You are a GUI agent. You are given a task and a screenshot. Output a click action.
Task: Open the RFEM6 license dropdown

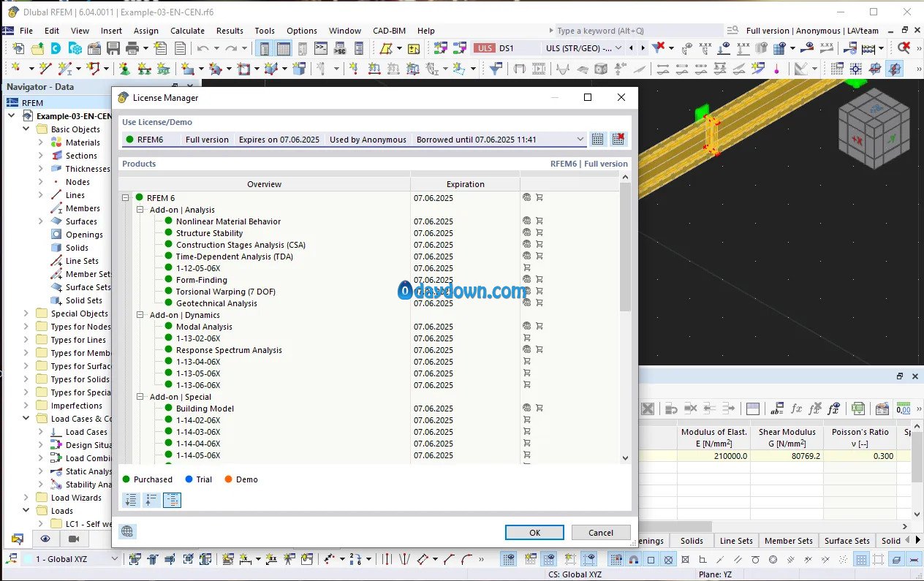pos(580,139)
